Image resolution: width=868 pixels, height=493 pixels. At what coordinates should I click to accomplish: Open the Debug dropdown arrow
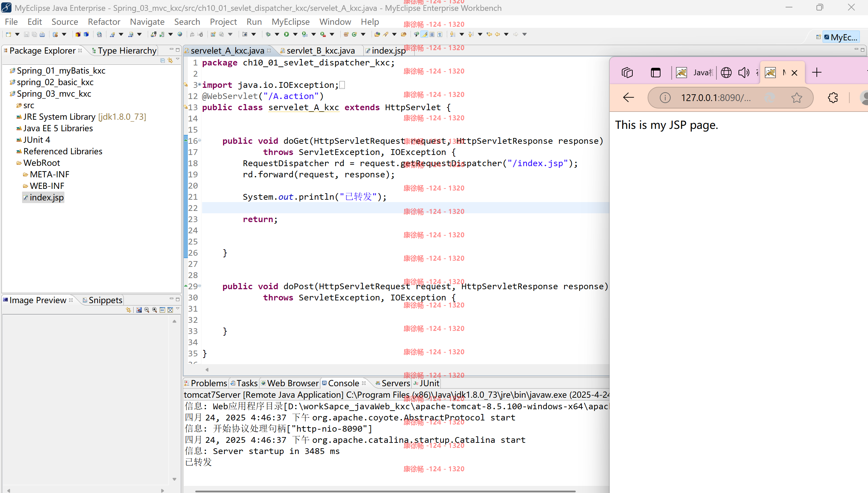(277, 34)
